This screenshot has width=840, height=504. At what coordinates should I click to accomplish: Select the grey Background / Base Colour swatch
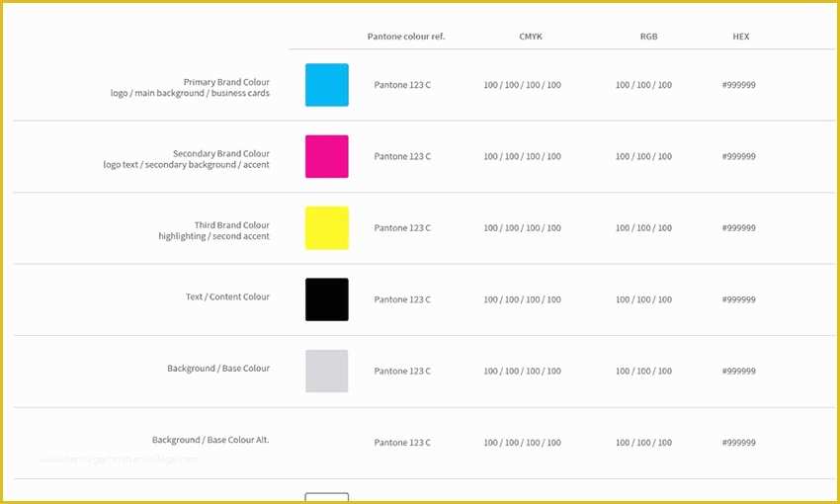[x=327, y=372]
